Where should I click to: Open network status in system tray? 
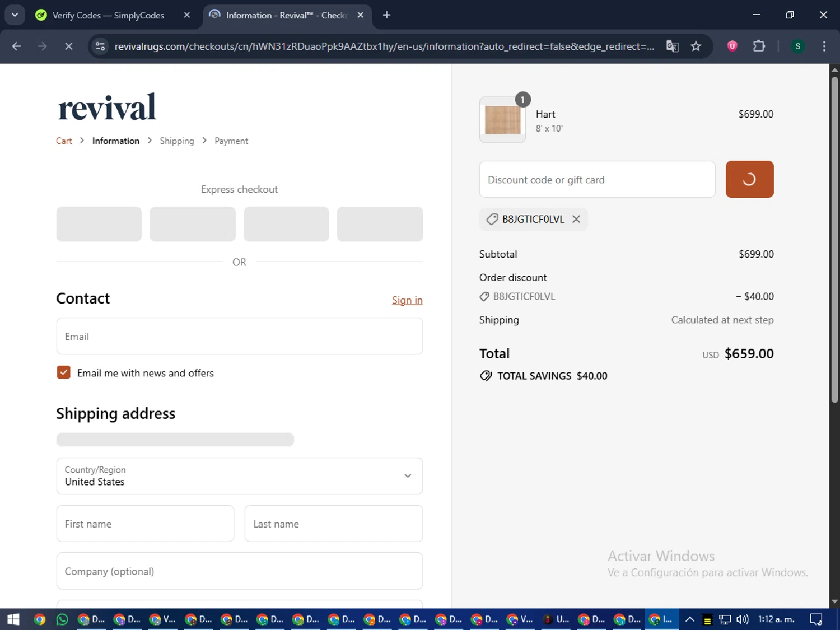(725, 619)
